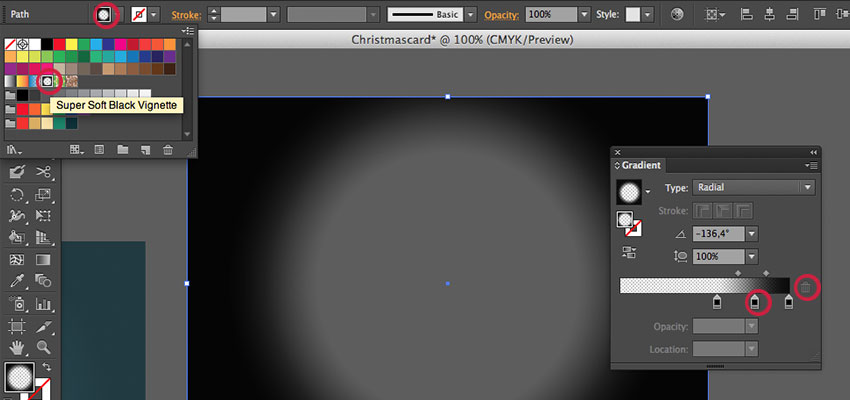This screenshot has width=850, height=400.
Task: Click Opacity link in control bar
Action: [501, 15]
